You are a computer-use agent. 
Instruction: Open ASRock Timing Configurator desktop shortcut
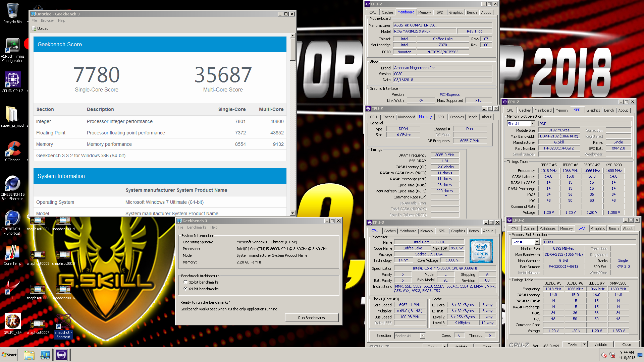tap(12, 50)
